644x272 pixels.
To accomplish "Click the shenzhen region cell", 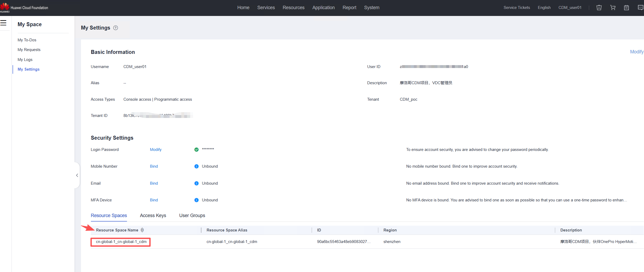I will pos(392,242).
